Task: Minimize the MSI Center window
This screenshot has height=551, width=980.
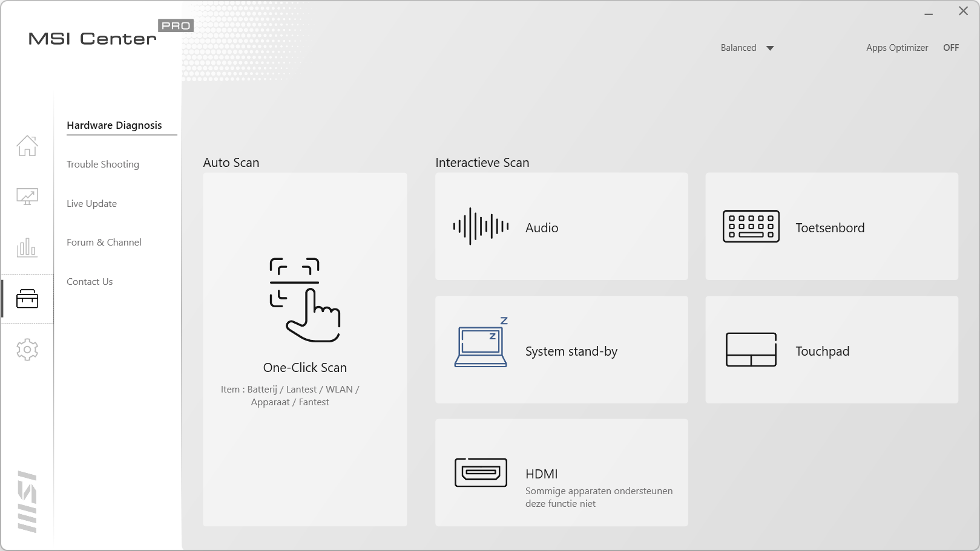Action: 928,12
